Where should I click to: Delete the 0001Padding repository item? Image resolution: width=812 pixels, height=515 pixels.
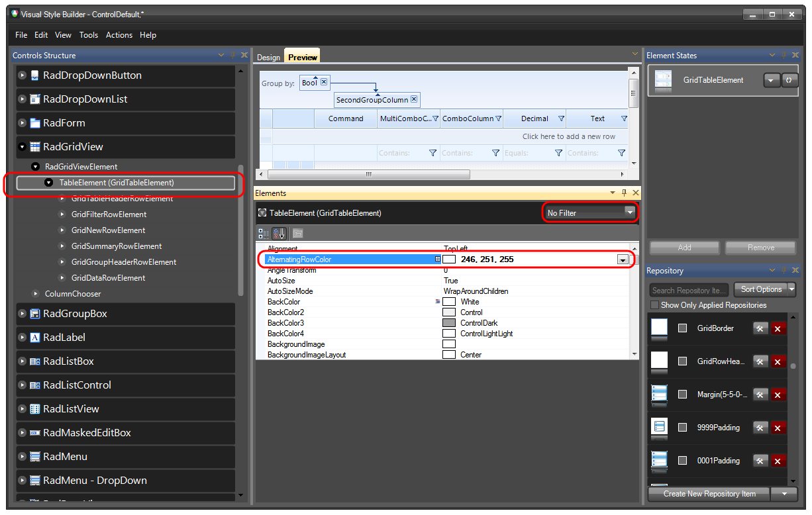coord(778,461)
